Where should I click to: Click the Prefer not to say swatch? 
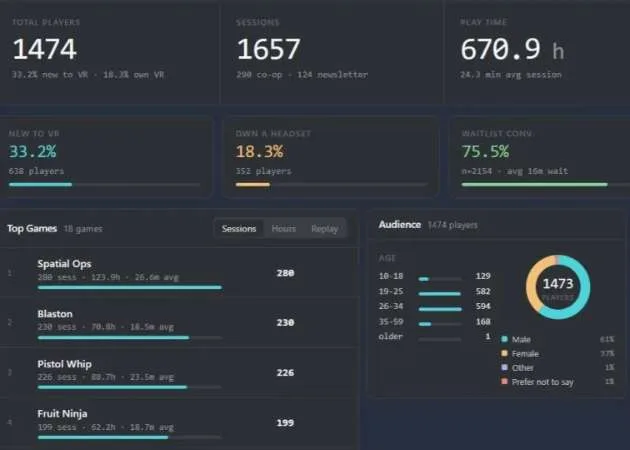[505, 381]
